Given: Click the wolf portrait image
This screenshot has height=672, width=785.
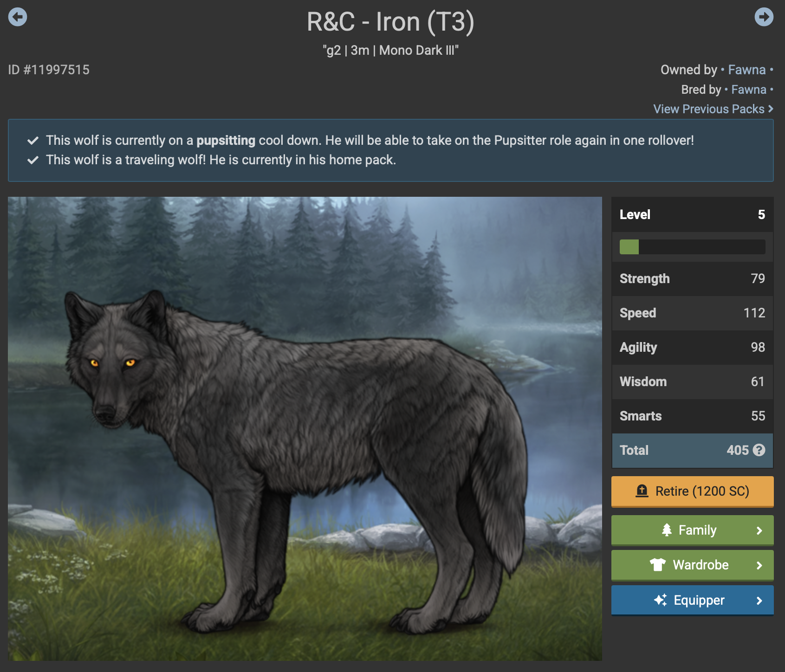Looking at the screenshot, I should [x=305, y=429].
